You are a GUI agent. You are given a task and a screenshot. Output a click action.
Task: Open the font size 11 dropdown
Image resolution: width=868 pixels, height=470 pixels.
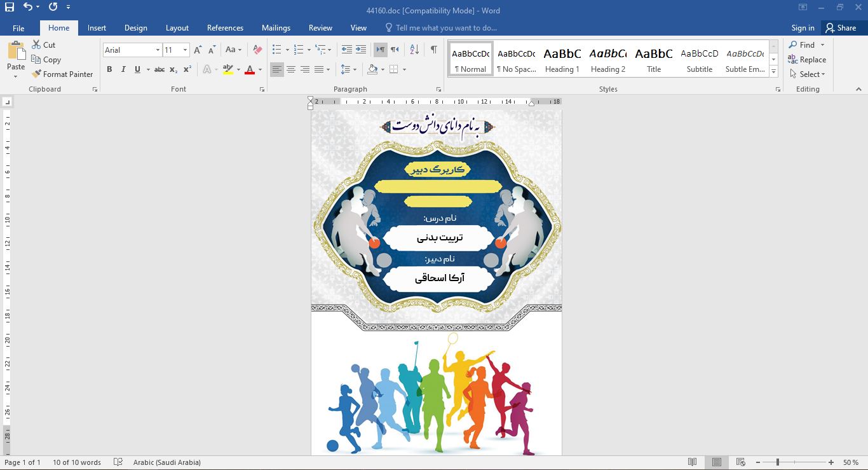[x=185, y=50]
